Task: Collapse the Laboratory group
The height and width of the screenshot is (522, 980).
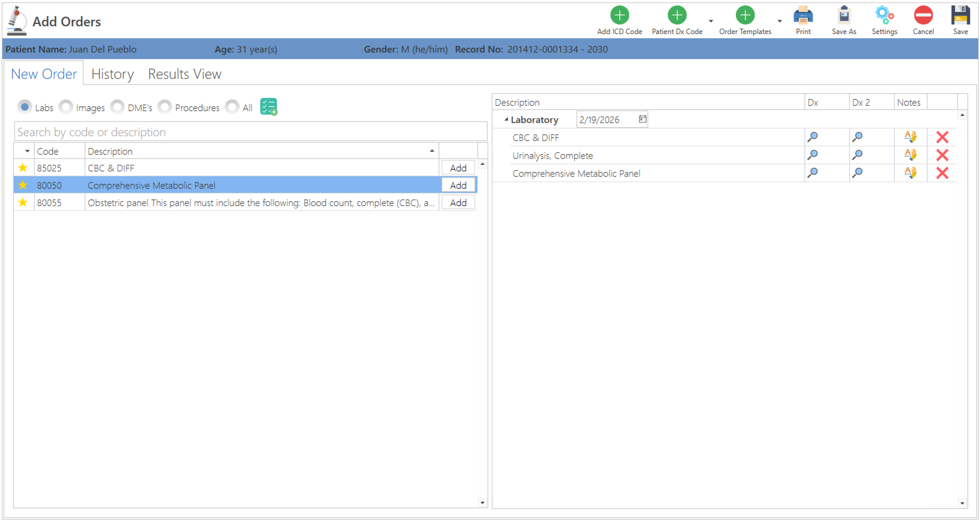Action: 506,119
